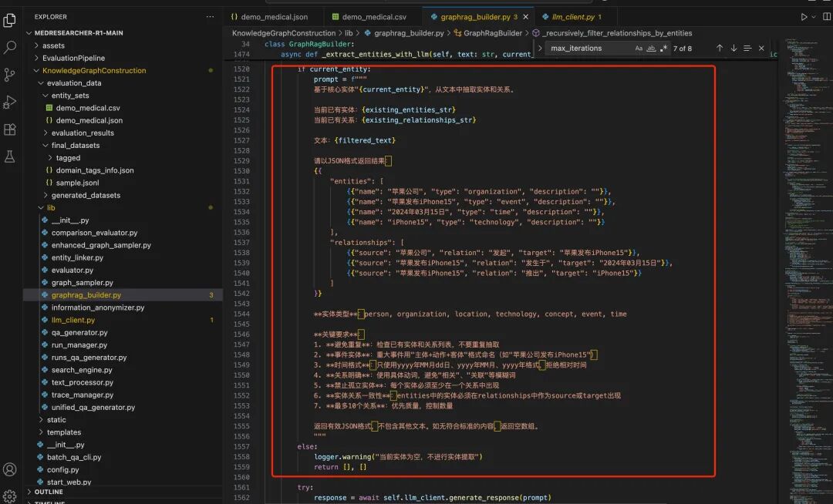Image resolution: width=833 pixels, height=504 pixels.
Task: Expand the OUTLINE section
Action: pos(49,492)
